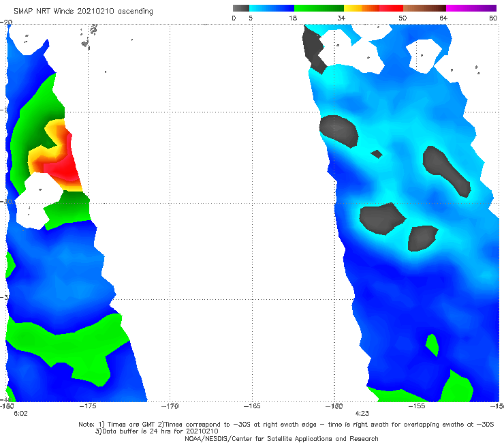Click the '18' label under the color bar
Image resolution: width=504 pixels, height=443 pixels.
click(x=293, y=18)
